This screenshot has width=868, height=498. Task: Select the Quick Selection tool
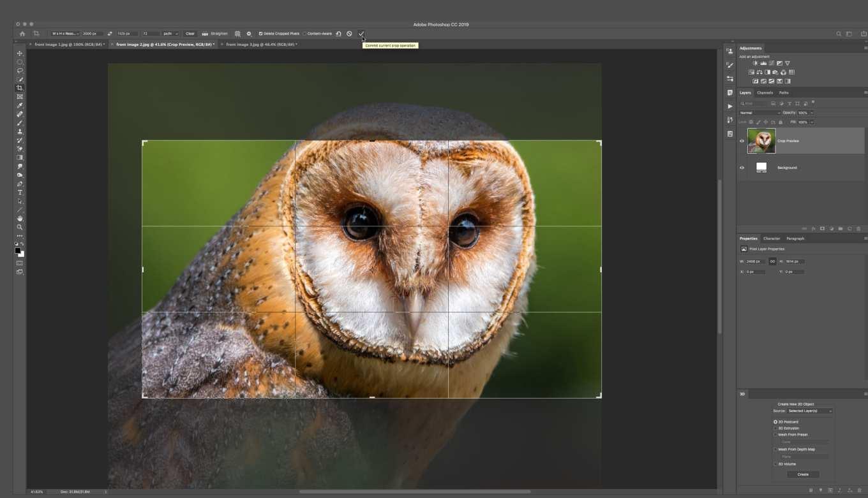20,80
